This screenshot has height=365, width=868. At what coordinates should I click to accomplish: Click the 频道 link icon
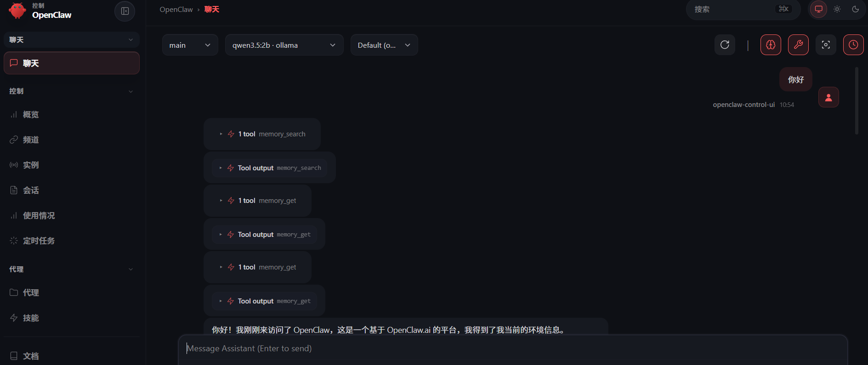(x=14, y=140)
